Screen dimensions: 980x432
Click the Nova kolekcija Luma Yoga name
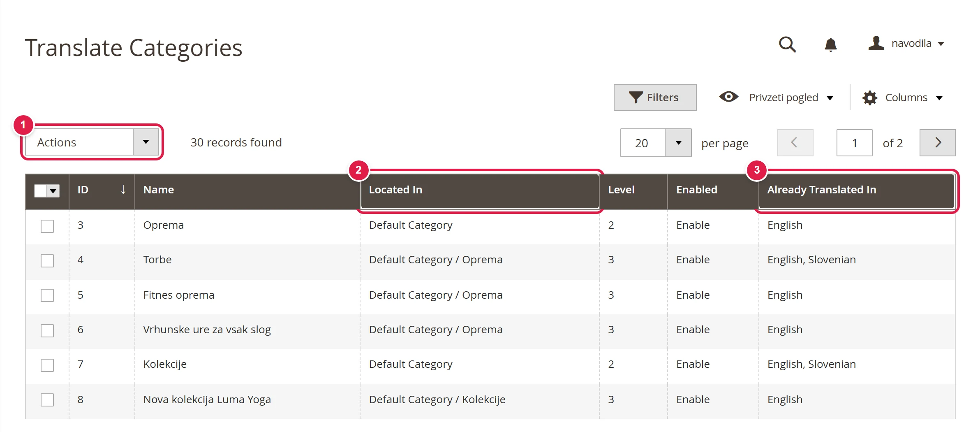[207, 399]
